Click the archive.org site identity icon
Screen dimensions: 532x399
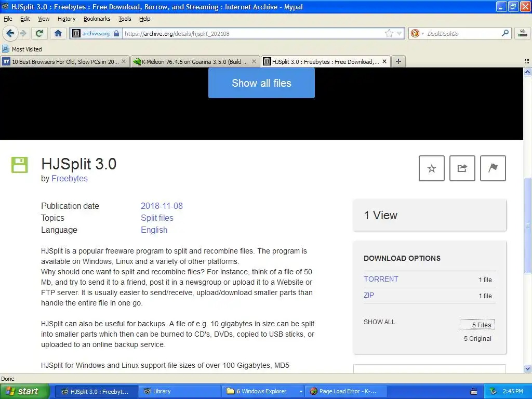[x=76, y=33]
